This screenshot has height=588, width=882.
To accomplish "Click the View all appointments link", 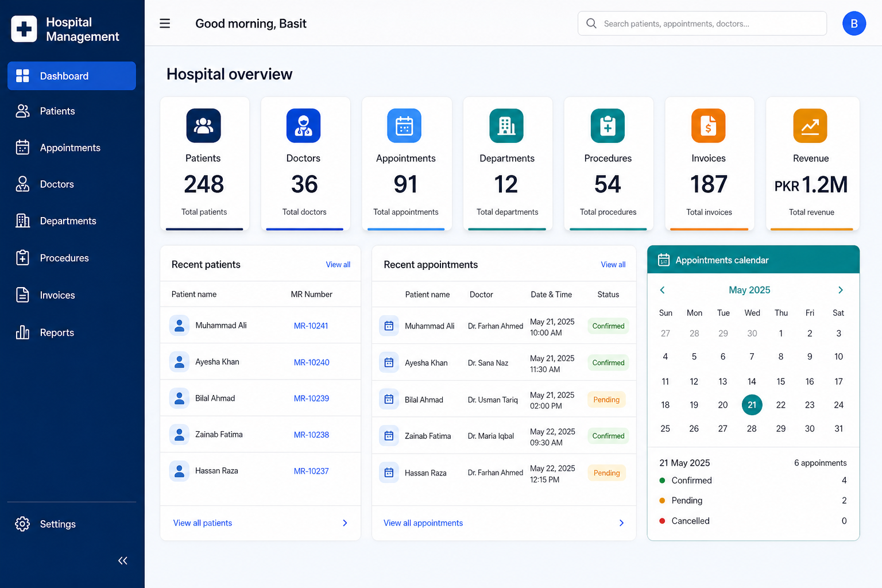I will click(x=423, y=523).
